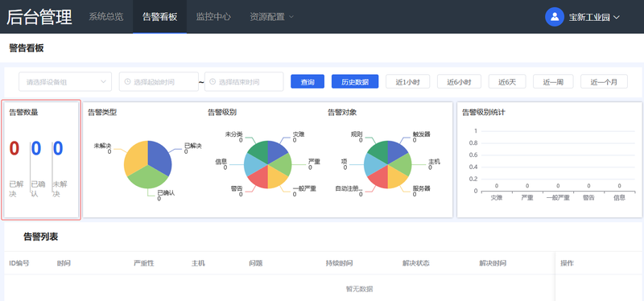Filter by 近1小时
This screenshot has width=644, height=301.
click(407, 82)
